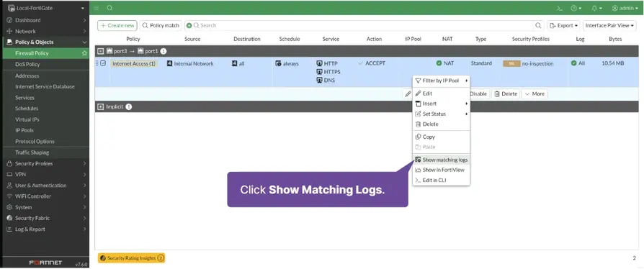Toggle the Internet Access row checkbox
Screen dimensions: 644x269
[103, 63]
